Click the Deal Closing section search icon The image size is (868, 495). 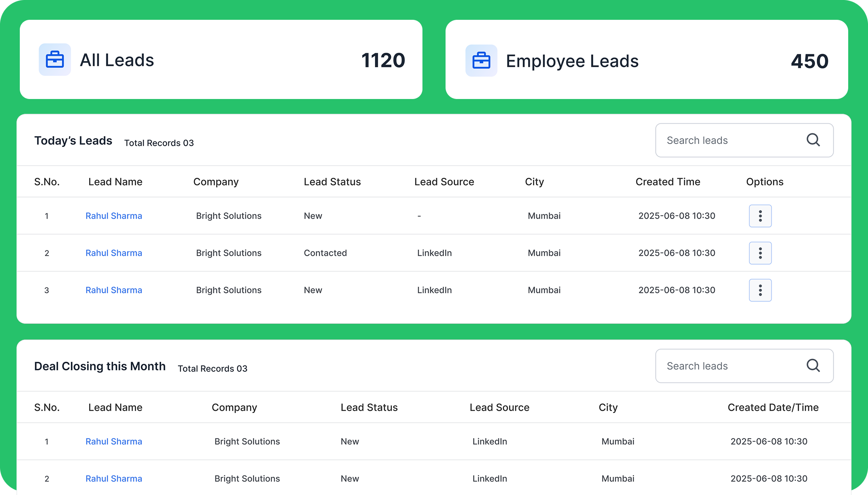pyautogui.click(x=813, y=365)
